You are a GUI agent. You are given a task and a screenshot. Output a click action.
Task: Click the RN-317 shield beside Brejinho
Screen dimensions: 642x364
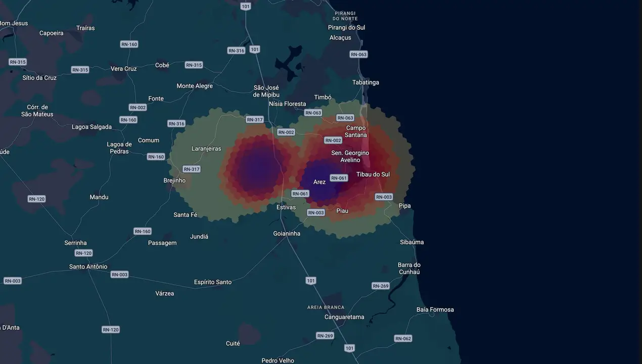coord(192,169)
